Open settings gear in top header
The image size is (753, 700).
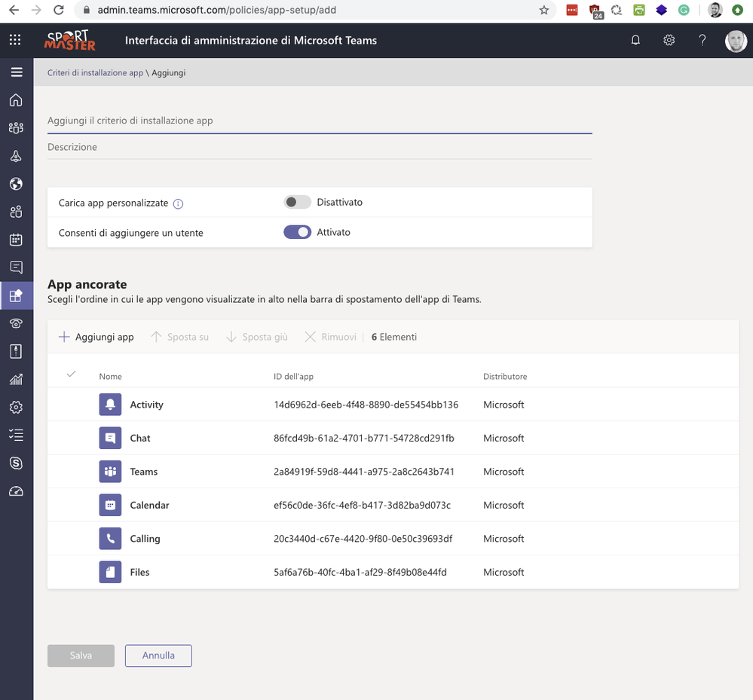pos(669,41)
